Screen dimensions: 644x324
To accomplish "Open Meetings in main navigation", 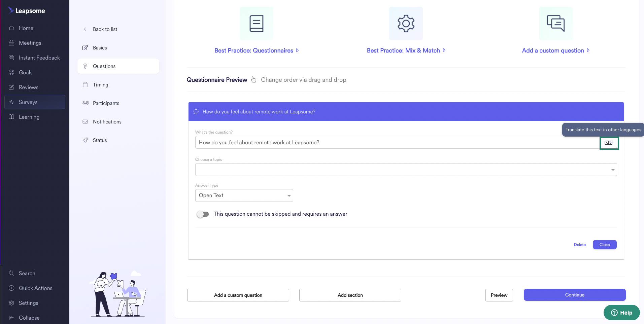I will tap(30, 43).
